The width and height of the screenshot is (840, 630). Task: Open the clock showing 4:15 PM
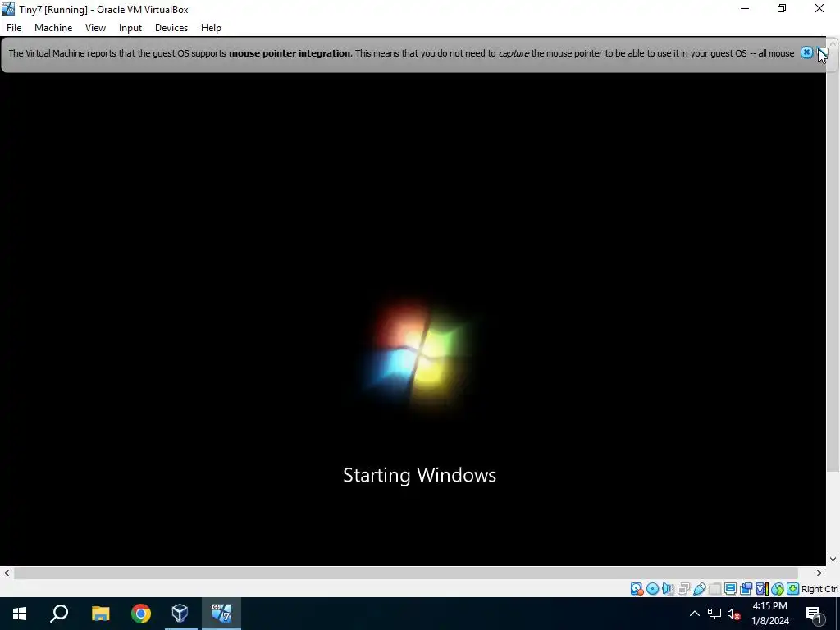click(x=770, y=614)
